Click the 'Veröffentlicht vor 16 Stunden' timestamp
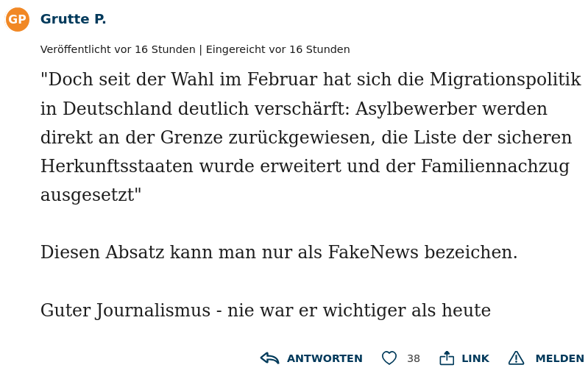This screenshot has height=376, width=588. pyautogui.click(x=118, y=49)
